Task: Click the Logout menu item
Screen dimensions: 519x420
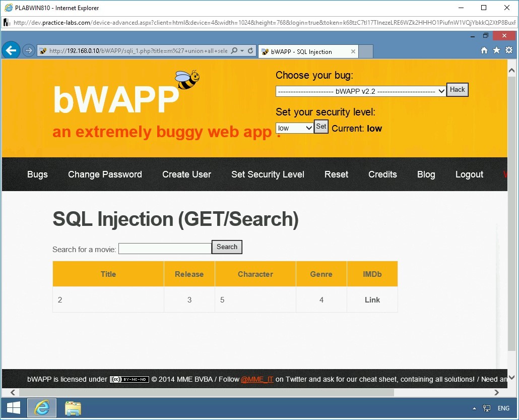Action: (x=469, y=174)
